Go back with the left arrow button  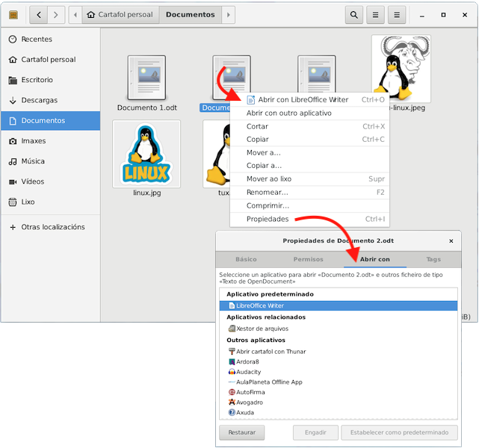pos(39,14)
